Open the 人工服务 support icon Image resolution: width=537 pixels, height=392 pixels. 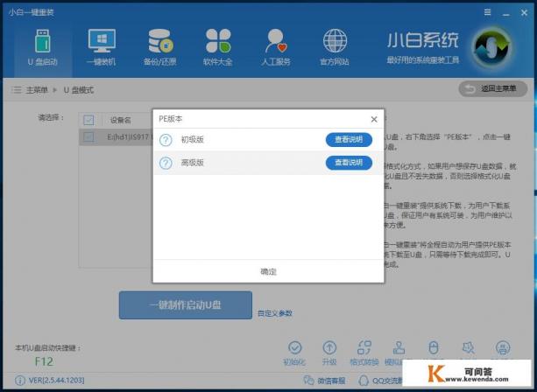coord(276,41)
